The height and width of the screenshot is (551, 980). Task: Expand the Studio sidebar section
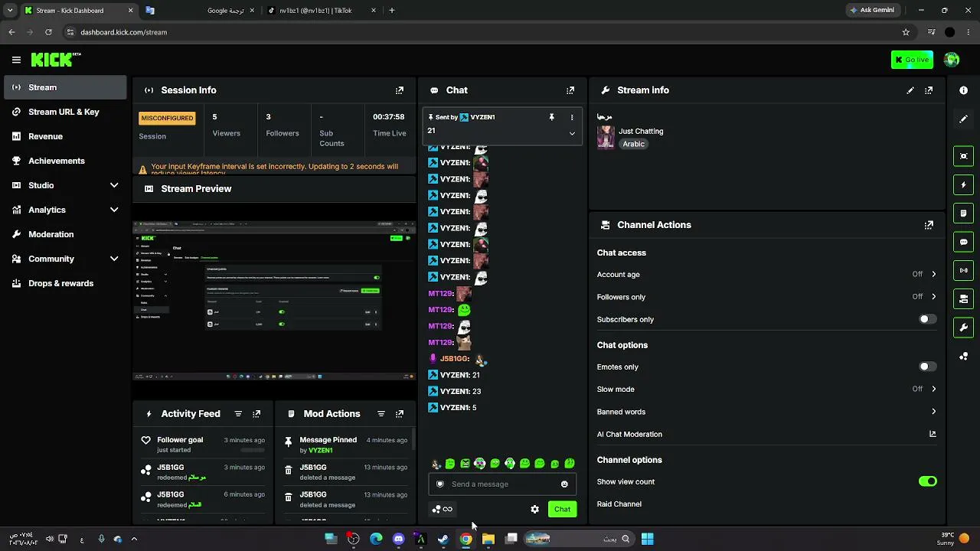(x=114, y=185)
